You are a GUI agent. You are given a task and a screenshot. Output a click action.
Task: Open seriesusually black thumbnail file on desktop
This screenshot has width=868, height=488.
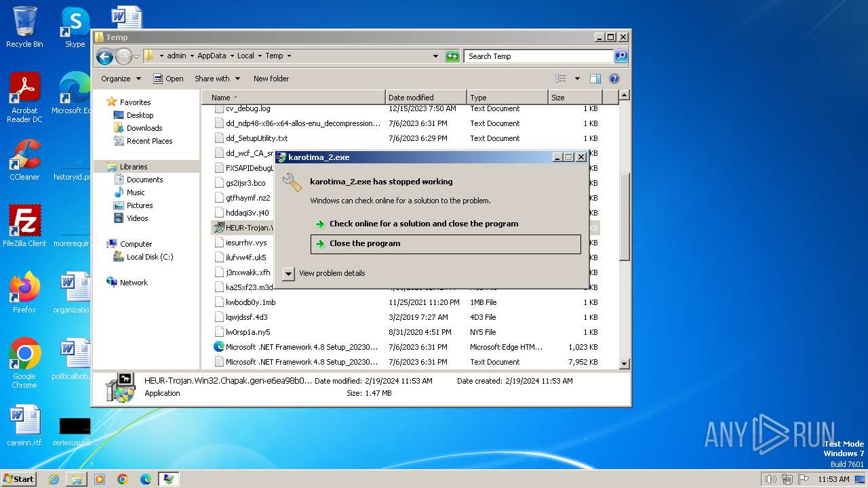coord(75,431)
